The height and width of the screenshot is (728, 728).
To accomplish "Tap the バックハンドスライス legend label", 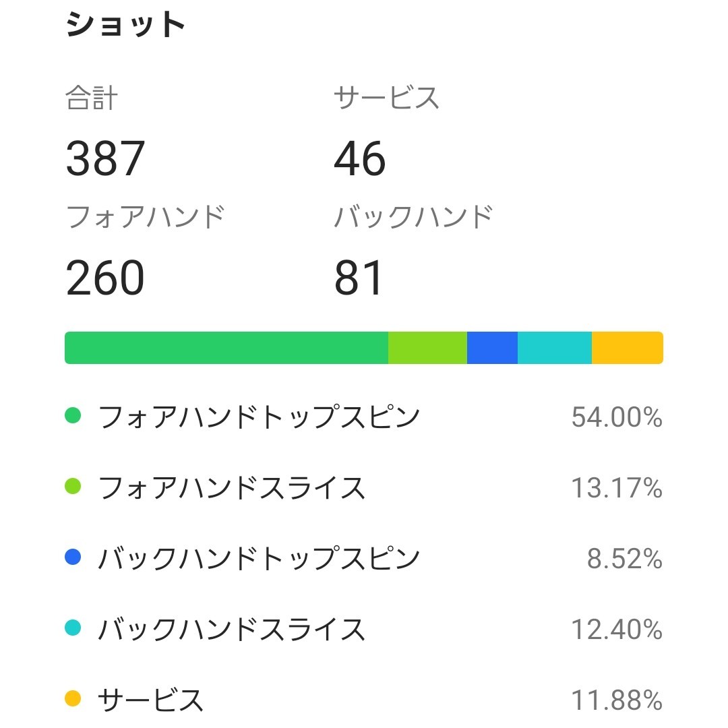I will (x=232, y=630).
